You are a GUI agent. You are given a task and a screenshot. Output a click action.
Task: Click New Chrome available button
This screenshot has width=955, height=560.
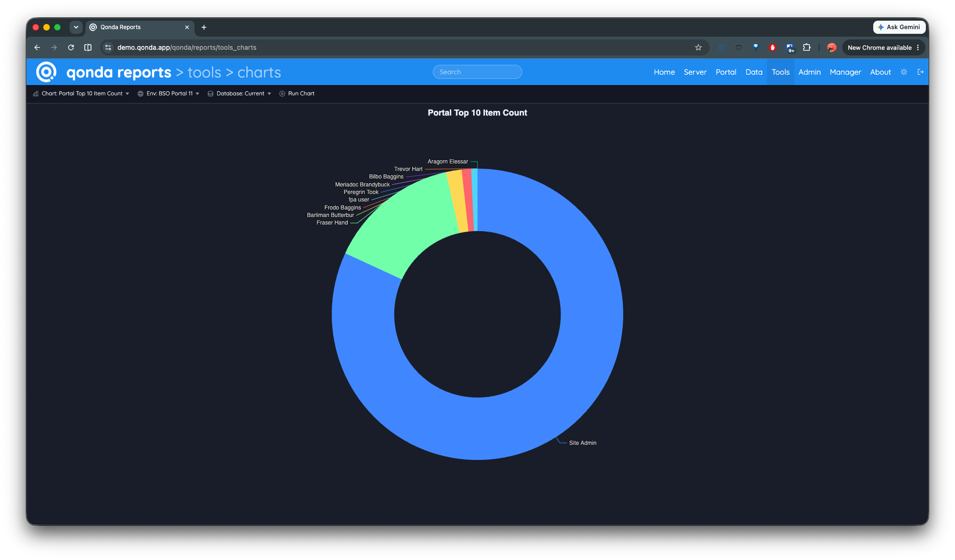(884, 47)
